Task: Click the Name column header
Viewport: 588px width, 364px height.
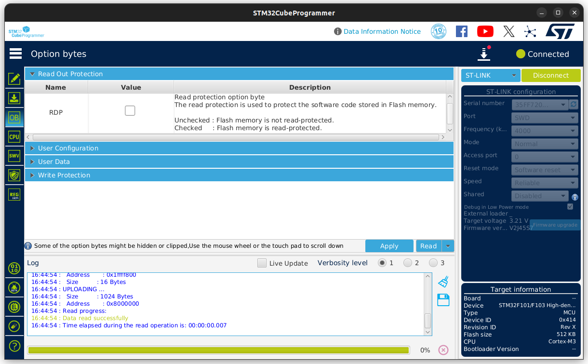Action: click(56, 87)
